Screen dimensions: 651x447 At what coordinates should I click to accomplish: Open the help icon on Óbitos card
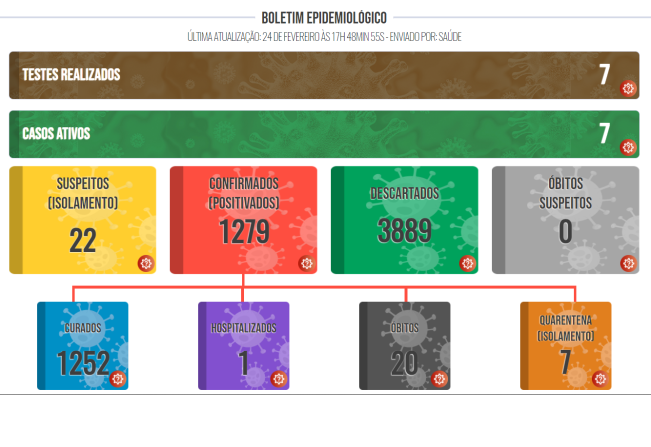coord(439,379)
